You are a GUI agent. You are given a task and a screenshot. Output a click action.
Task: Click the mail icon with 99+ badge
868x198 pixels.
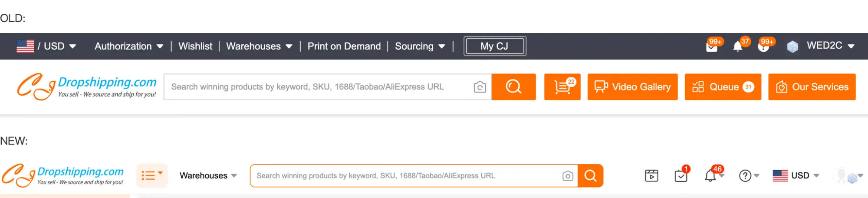click(x=712, y=46)
